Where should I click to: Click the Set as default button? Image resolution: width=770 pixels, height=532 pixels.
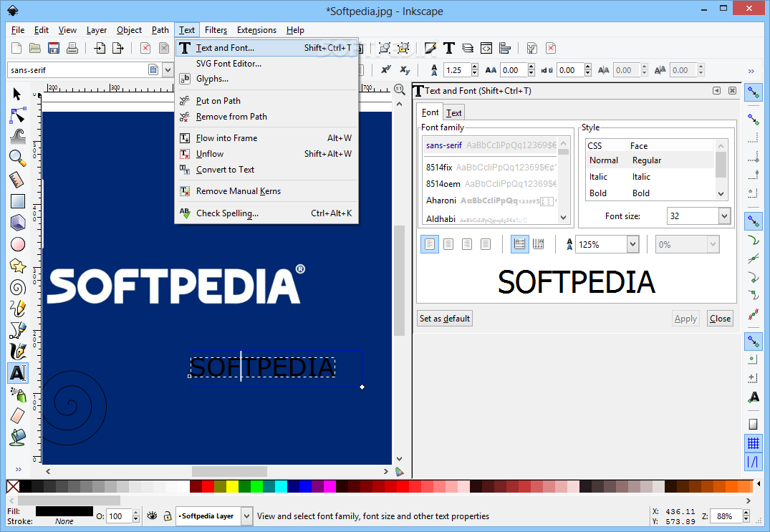445,319
